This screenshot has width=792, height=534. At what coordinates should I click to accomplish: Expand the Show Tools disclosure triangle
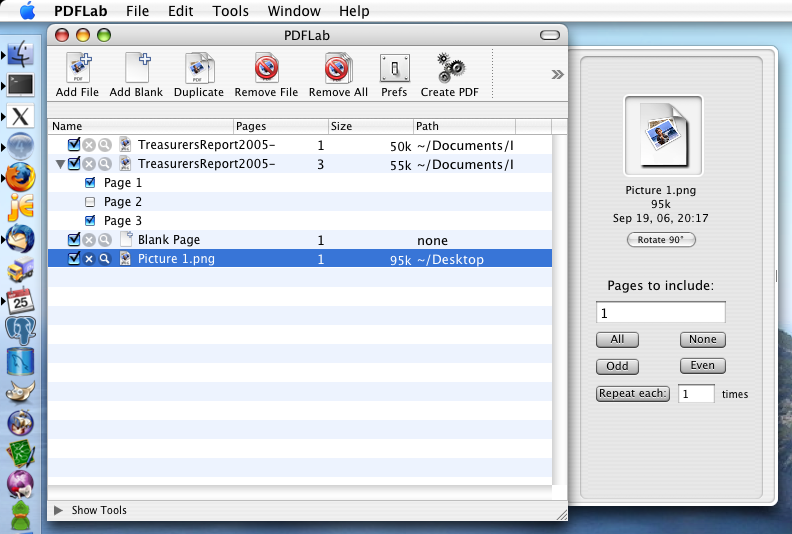pyautogui.click(x=58, y=510)
